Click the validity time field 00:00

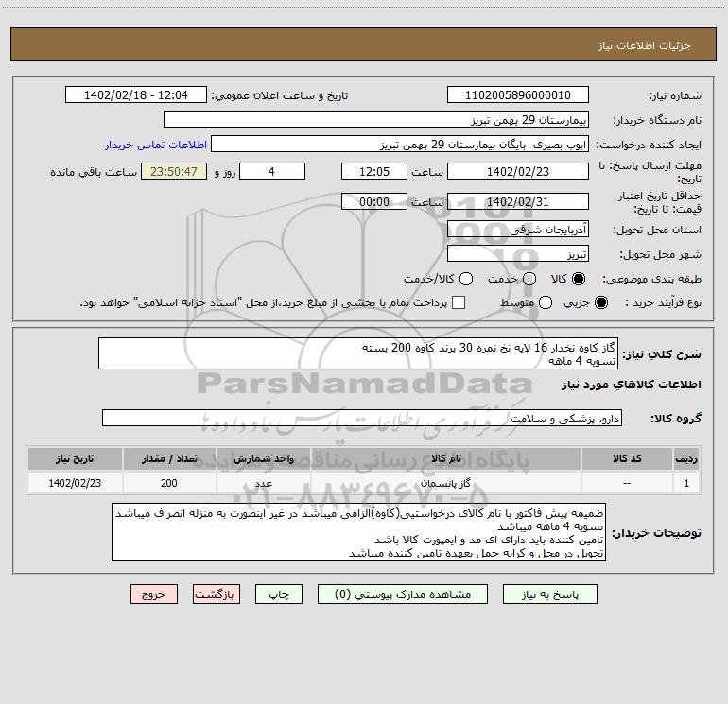coord(374,201)
